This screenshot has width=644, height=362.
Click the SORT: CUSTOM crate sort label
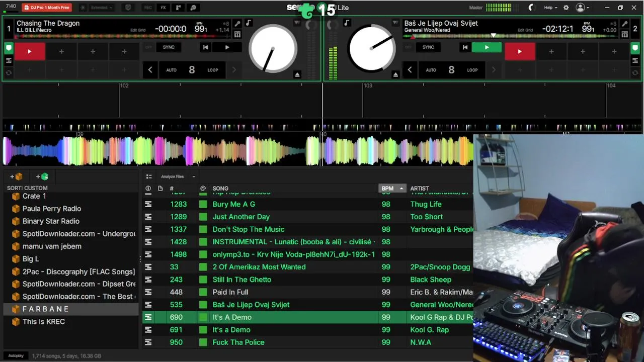tap(27, 188)
